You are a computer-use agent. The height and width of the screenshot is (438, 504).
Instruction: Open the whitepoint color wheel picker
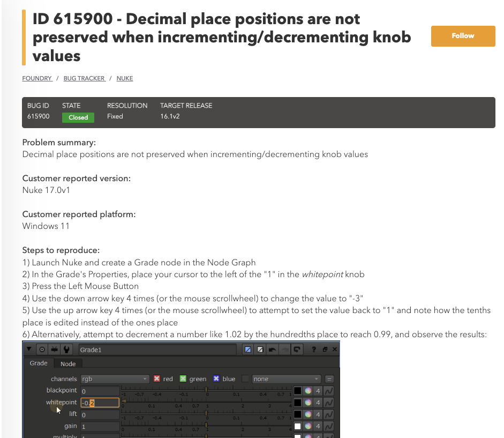[x=308, y=403]
